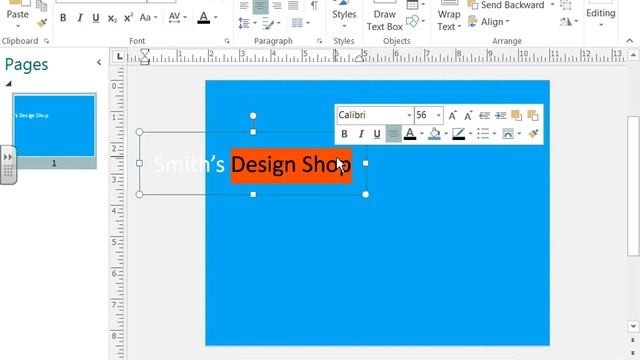
Task: Toggle Underline in the ribbon Font group
Action: [96, 18]
